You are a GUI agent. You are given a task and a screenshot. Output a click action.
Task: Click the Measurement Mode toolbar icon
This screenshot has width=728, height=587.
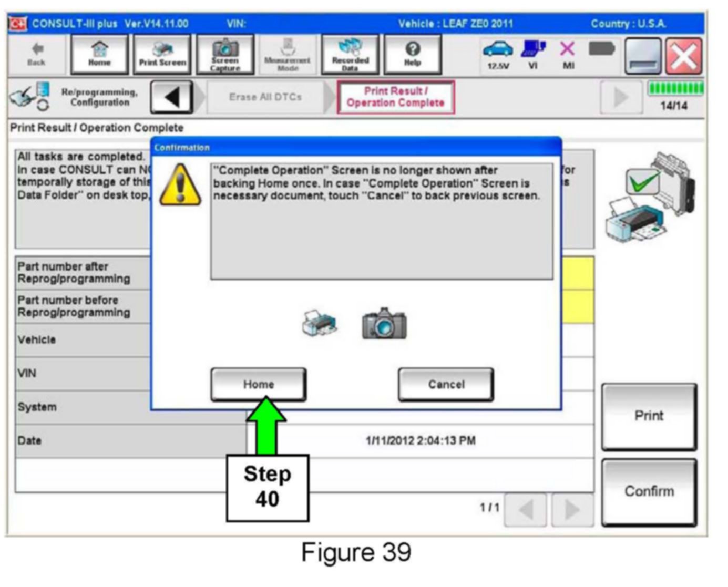coord(288,55)
